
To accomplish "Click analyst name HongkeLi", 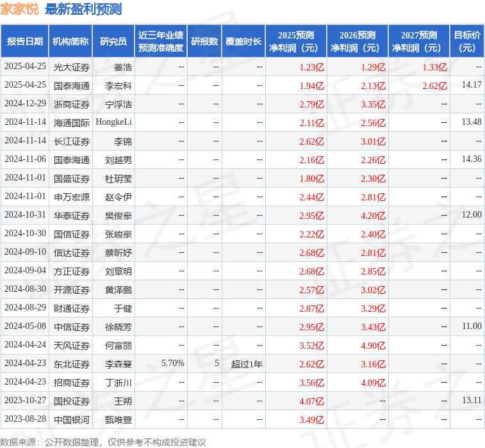I will pos(113,122).
